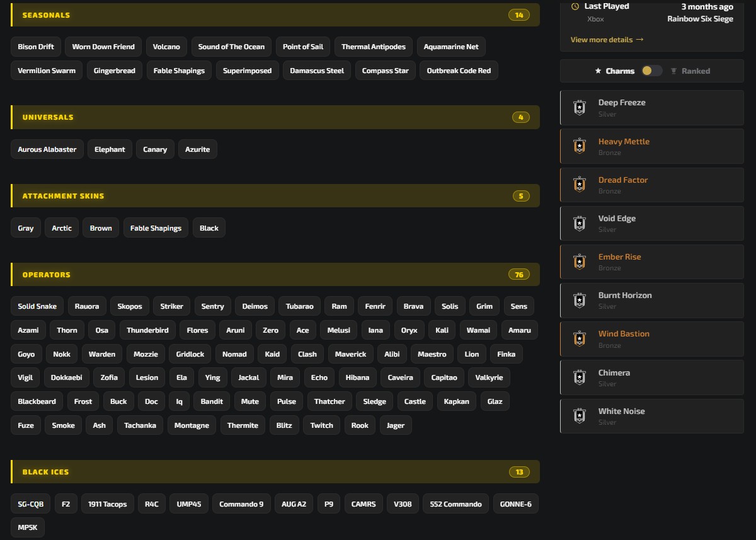The image size is (756, 540).
Task: Open the View more details link
Action: coord(607,40)
